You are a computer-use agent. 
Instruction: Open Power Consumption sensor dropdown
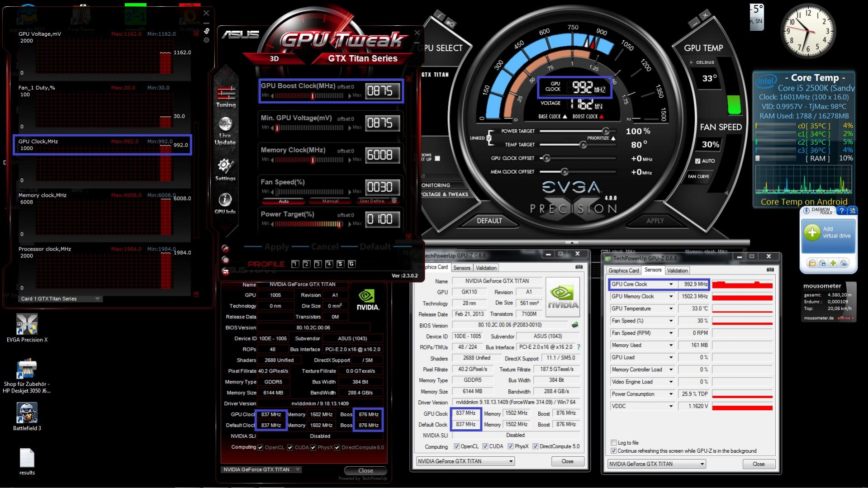click(x=671, y=394)
